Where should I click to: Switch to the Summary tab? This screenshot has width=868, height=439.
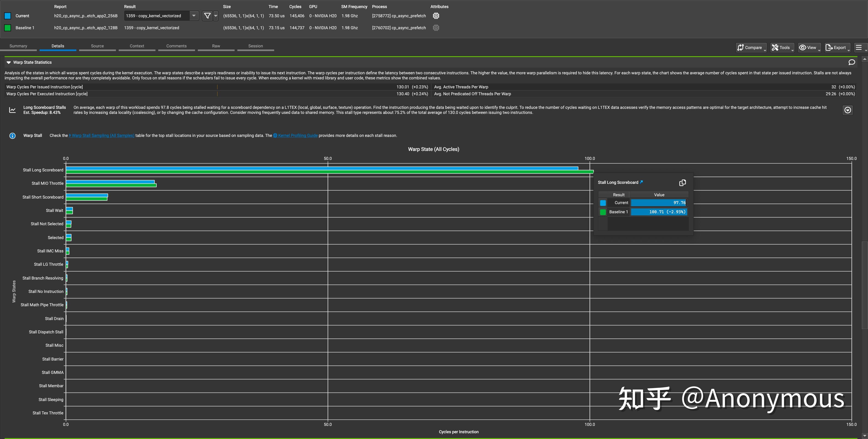coord(18,46)
